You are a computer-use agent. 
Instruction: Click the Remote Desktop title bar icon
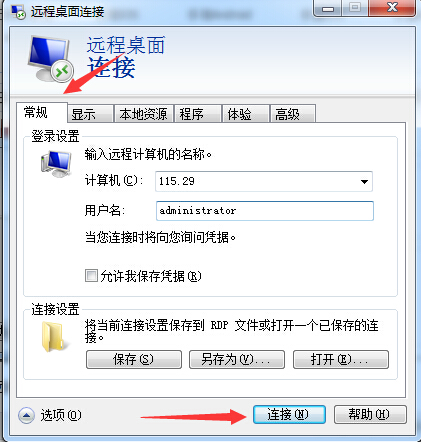pyautogui.click(x=18, y=12)
